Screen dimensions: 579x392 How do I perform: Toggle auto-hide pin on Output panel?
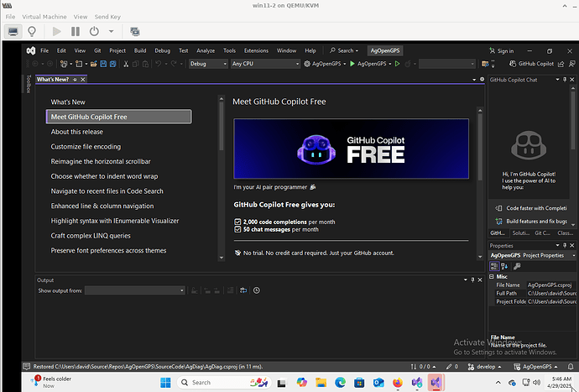click(x=472, y=280)
